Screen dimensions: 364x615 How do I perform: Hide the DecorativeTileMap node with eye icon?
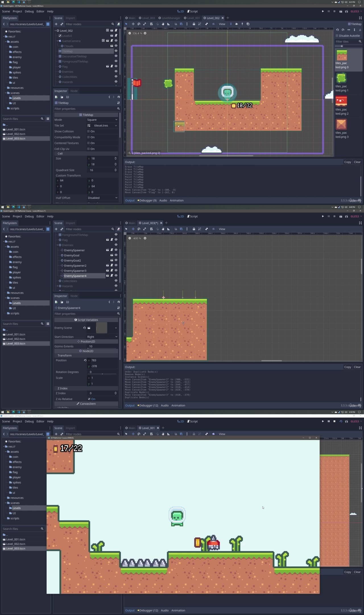[116, 56]
